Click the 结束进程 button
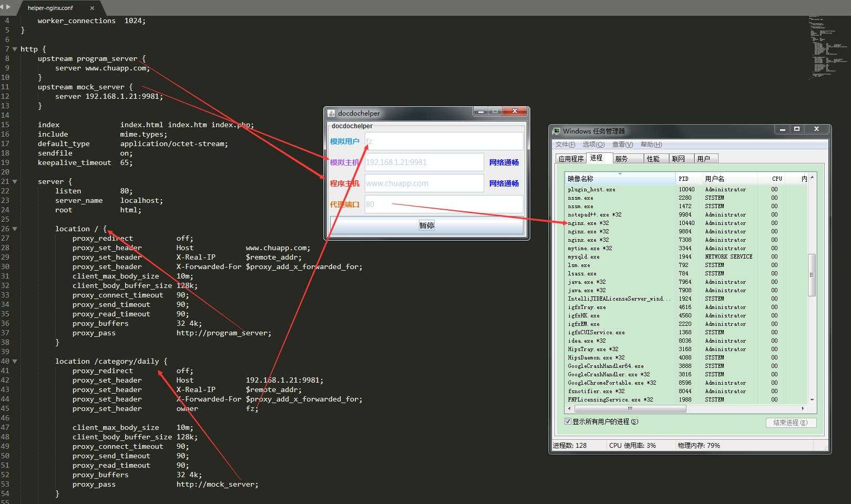 click(x=791, y=423)
